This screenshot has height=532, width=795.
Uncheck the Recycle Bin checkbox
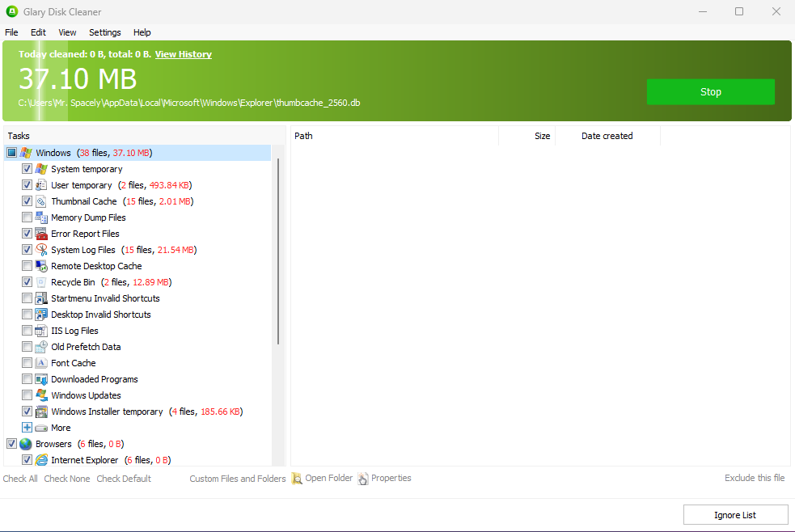27,282
